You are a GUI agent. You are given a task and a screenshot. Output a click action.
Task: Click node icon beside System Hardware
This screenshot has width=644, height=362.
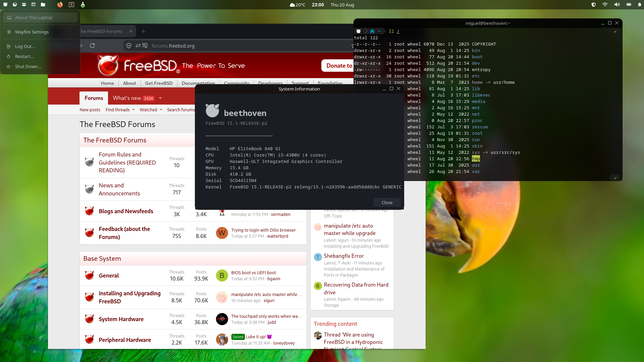point(89,319)
